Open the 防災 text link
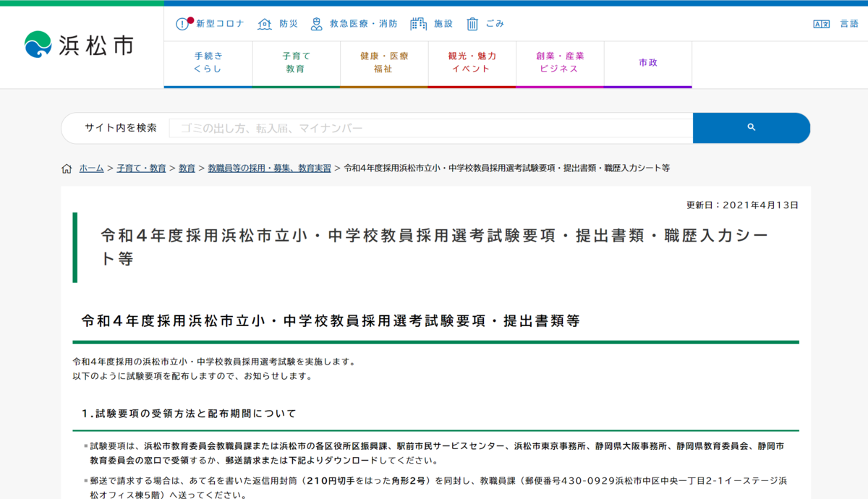Viewport: 868px width, 499px height. [289, 24]
